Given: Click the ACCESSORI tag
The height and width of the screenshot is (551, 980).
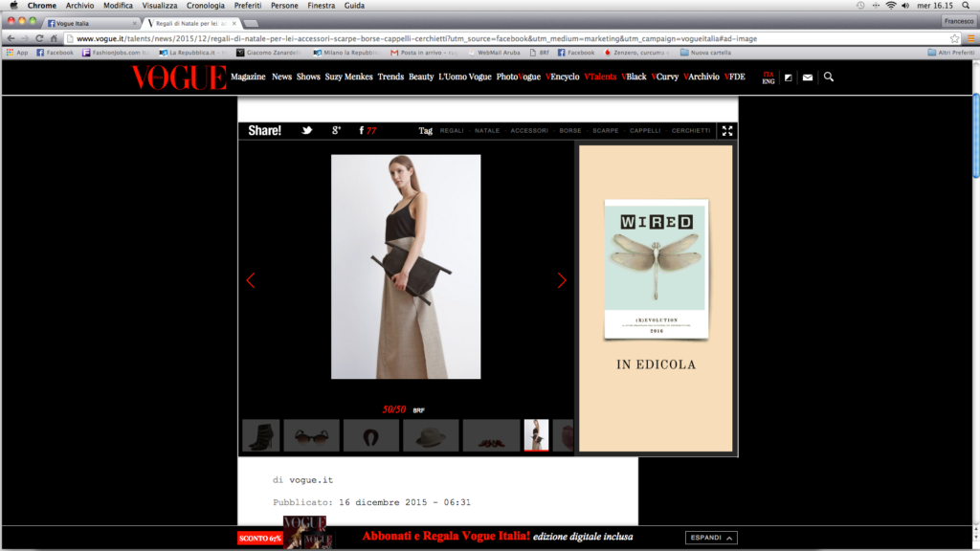Looking at the screenshot, I should 529,130.
